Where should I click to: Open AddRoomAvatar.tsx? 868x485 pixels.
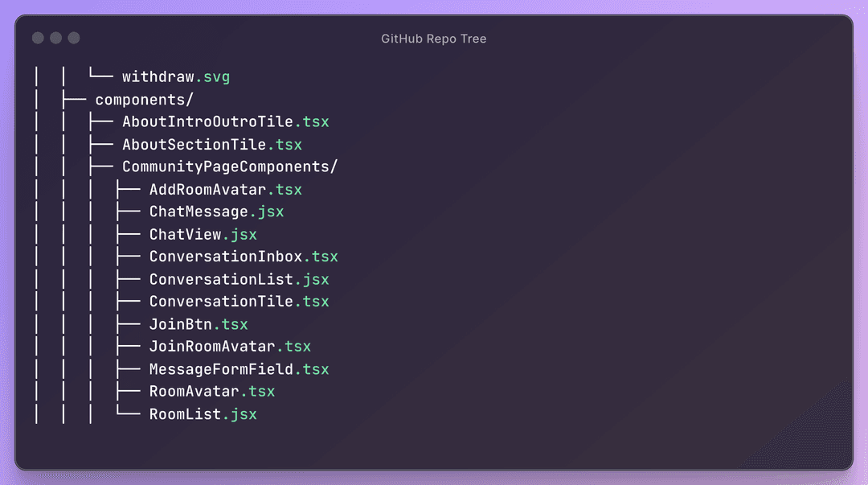[x=225, y=190]
